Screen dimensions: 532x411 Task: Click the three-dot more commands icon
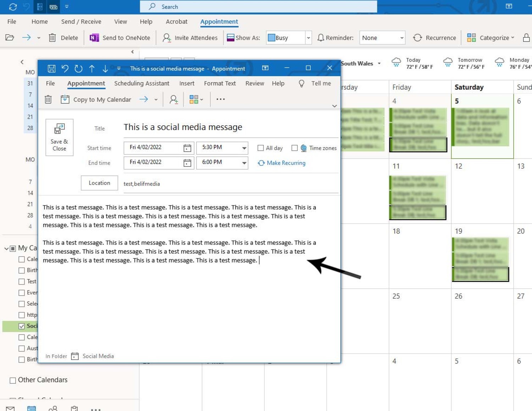(221, 100)
